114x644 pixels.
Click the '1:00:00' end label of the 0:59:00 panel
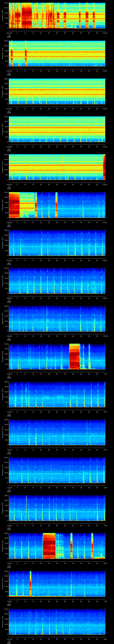click(105, 336)
